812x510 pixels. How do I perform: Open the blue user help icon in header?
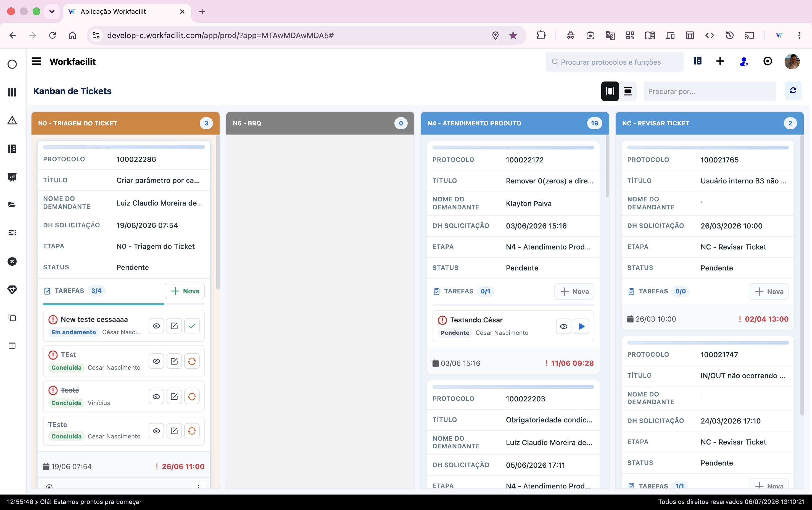744,61
